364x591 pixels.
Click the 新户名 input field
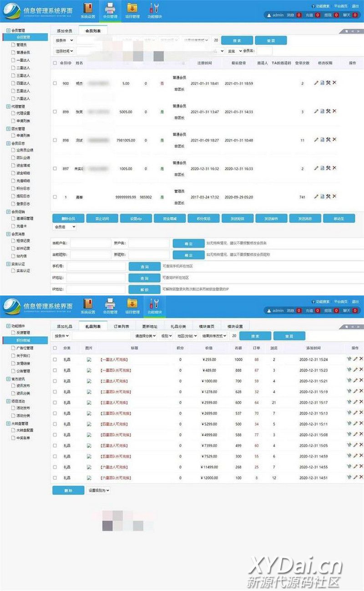148,243
